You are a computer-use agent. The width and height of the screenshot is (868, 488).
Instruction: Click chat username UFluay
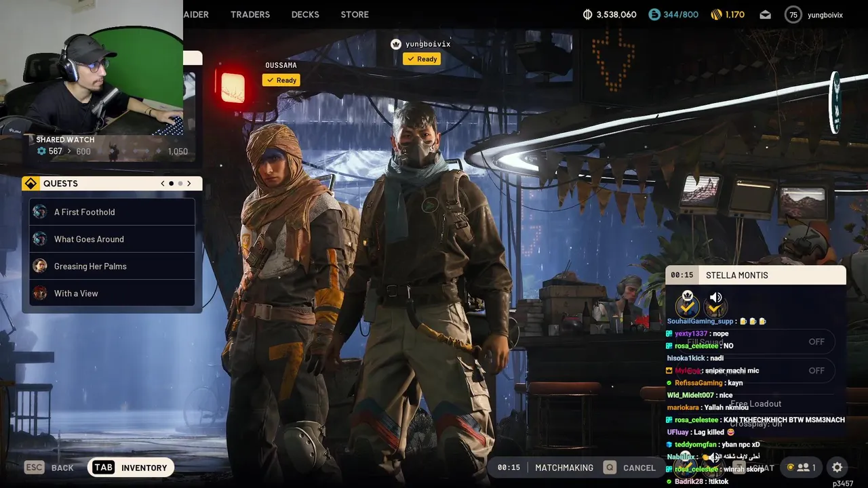678,432
